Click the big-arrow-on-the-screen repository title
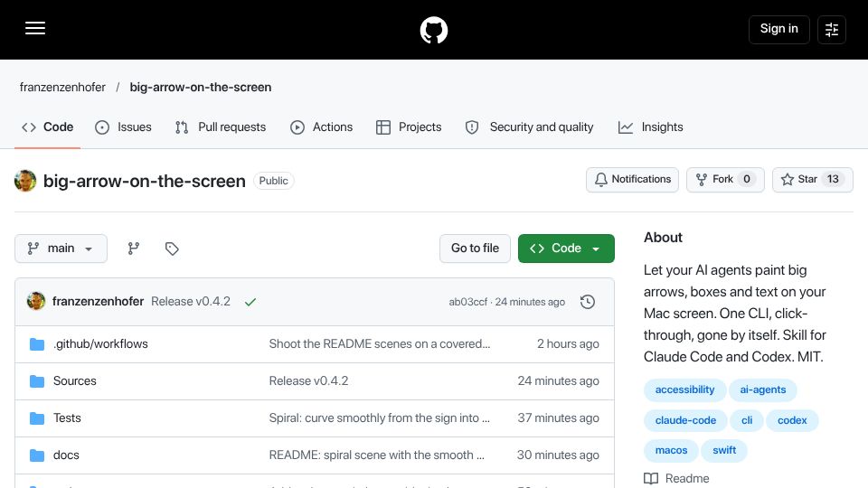This screenshot has width=868, height=488. pyautogui.click(x=144, y=181)
